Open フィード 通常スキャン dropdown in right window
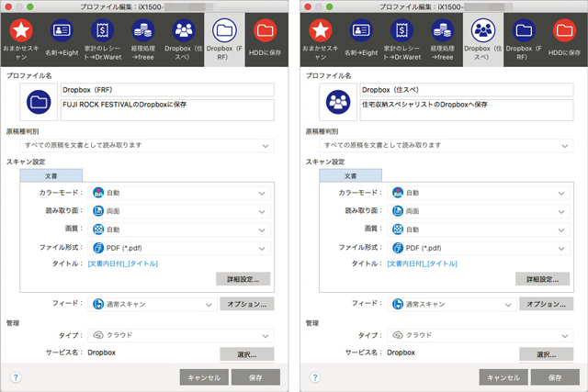This screenshot has width=588, height=392. coord(452,304)
